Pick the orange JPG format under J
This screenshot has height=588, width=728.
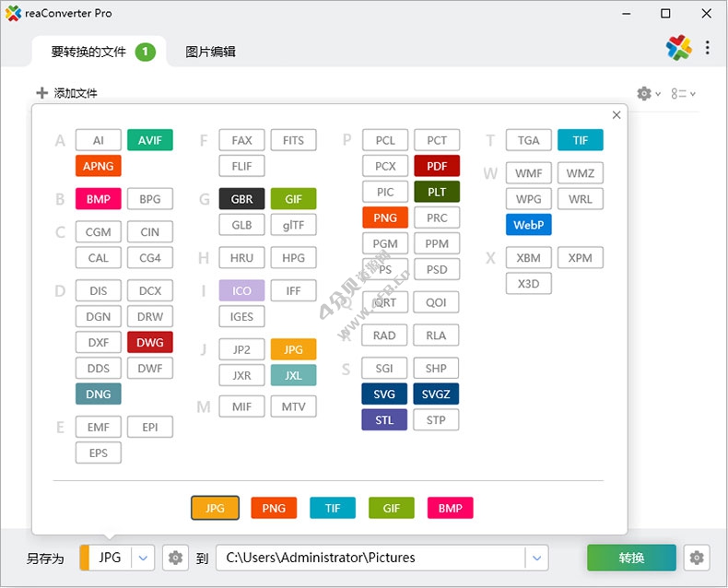tap(293, 349)
